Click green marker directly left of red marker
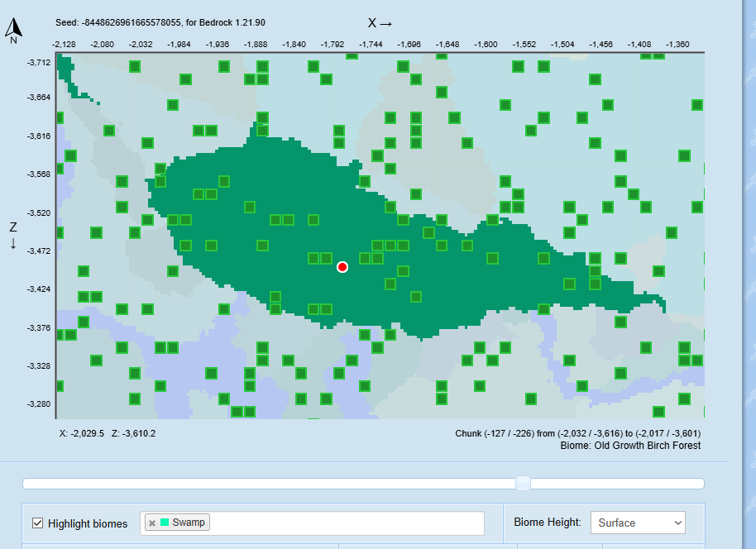Image resolution: width=756 pixels, height=549 pixels. [326, 258]
